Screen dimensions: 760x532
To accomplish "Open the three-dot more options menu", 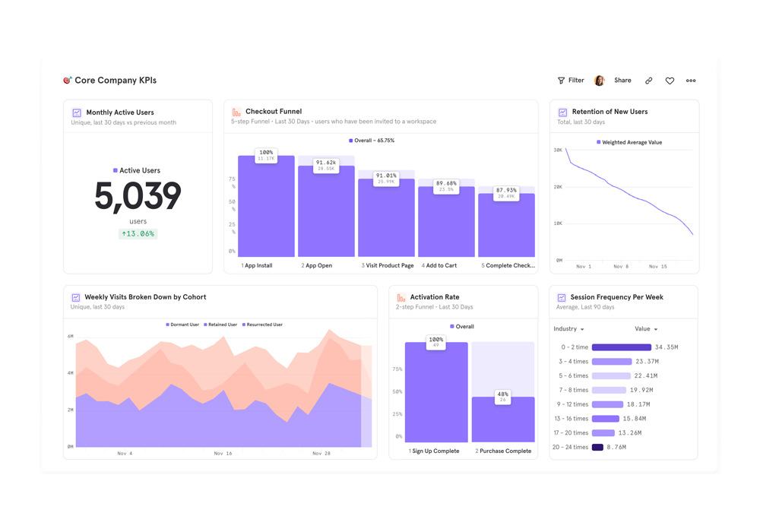I will (x=691, y=81).
